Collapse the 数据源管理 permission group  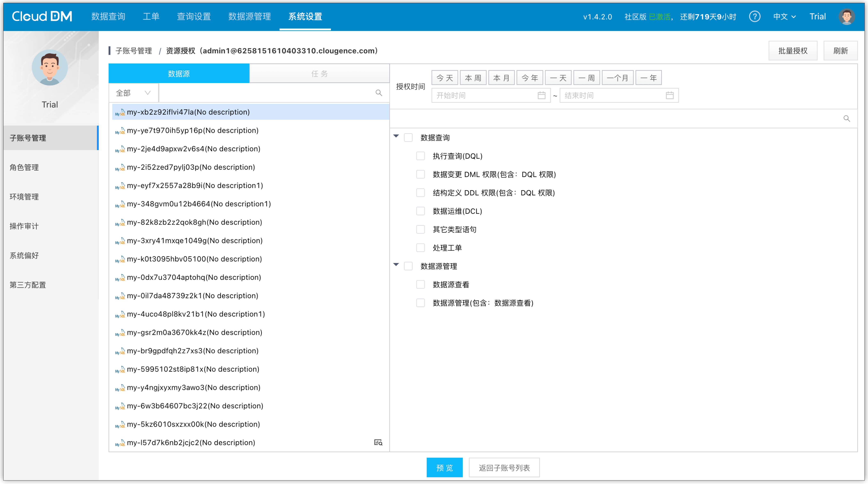click(x=396, y=265)
